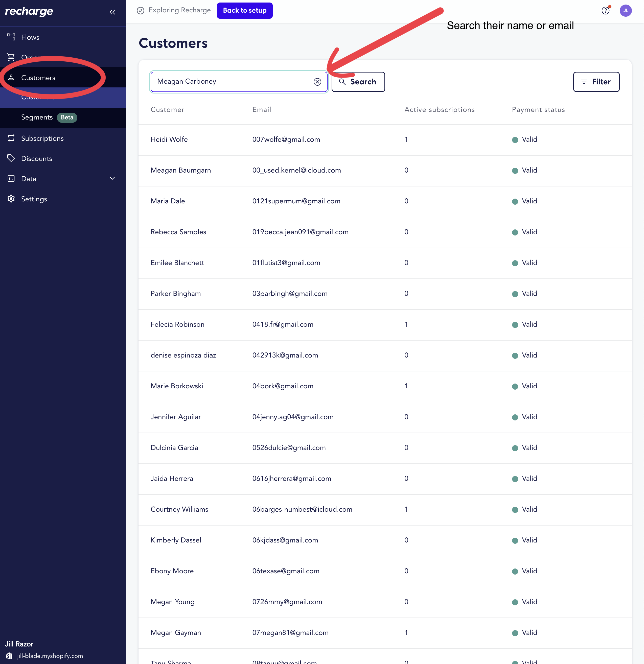Expand the Data section chevron
Image resolution: width=644 pixels, height=664 pixels.
pos(112,179)
